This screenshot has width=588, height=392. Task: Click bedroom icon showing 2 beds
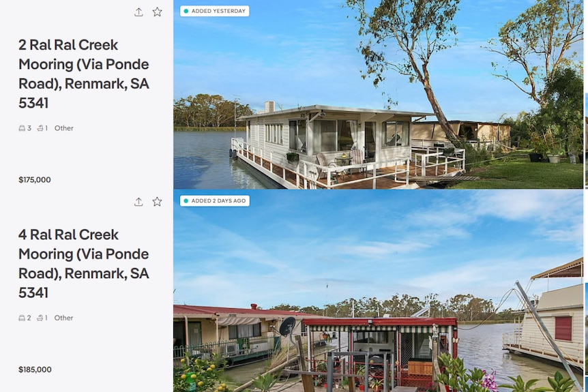click(x=22, y=318)
